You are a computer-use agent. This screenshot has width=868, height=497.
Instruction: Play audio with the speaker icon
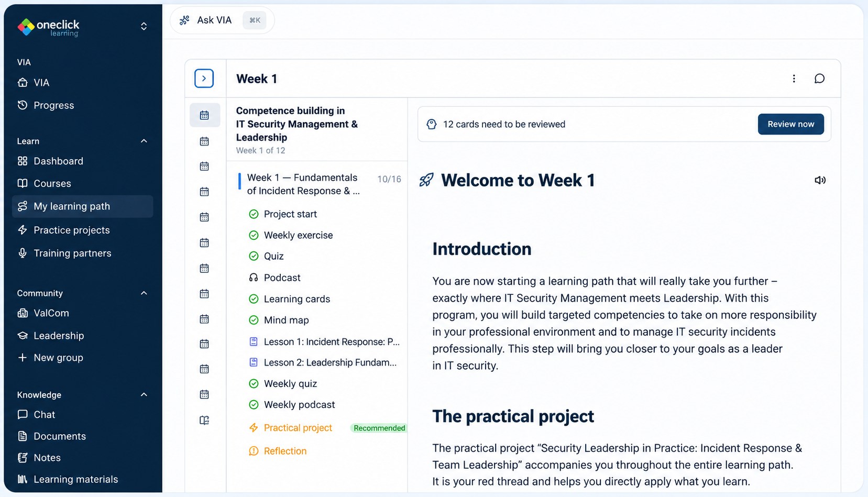[x=820, y=180]
